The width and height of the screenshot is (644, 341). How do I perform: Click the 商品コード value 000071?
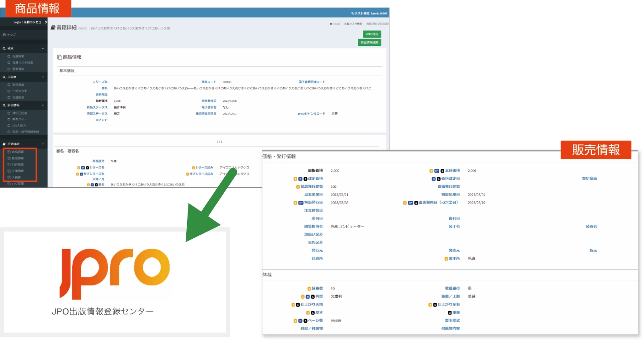pyautogui.click(x=227, y=82)
